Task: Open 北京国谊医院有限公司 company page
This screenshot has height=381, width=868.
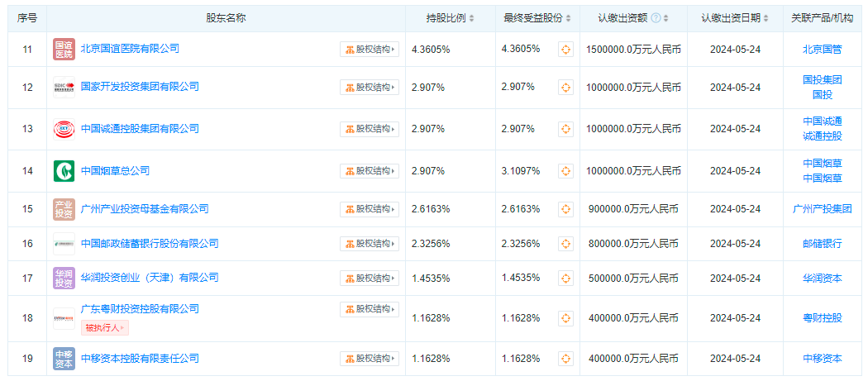Action: (130, 49)
